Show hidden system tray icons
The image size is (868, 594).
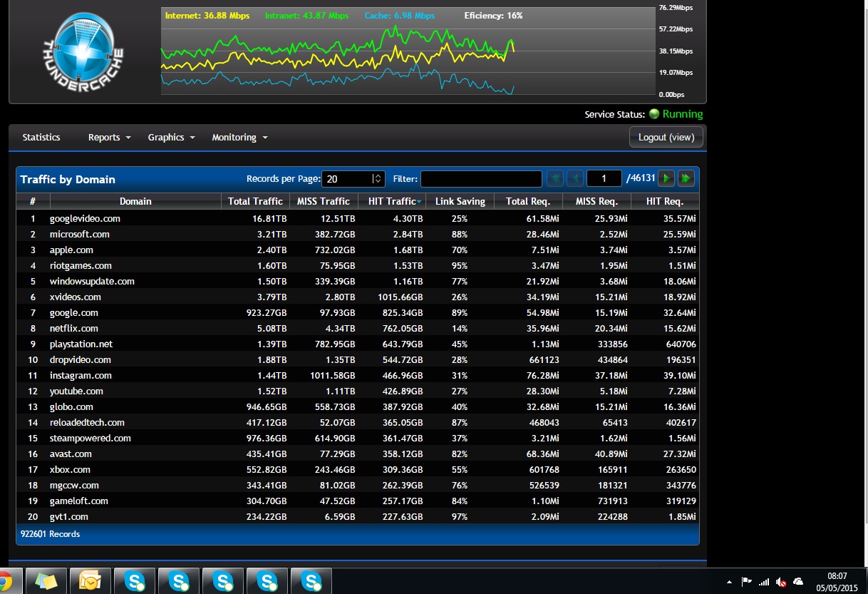pyautogui.click(x=729, y=582)
